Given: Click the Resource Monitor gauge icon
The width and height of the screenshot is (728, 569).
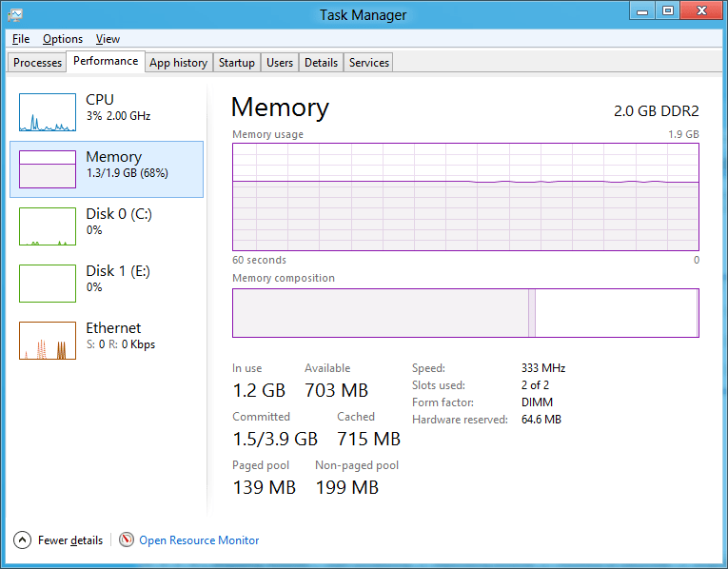Looking at the screenshot, I should (127, 540).
